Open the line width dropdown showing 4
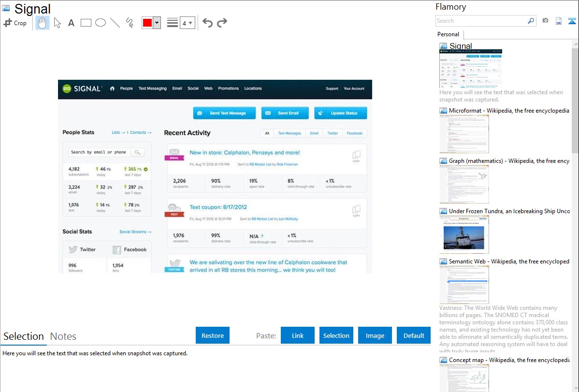The image size is (579, 392). (188, 23)
